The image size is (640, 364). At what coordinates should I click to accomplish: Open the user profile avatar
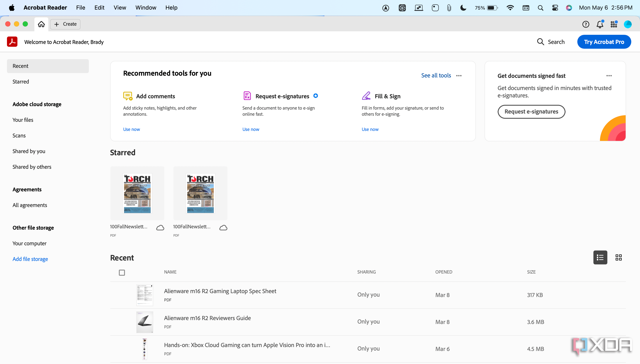point(628,24)
